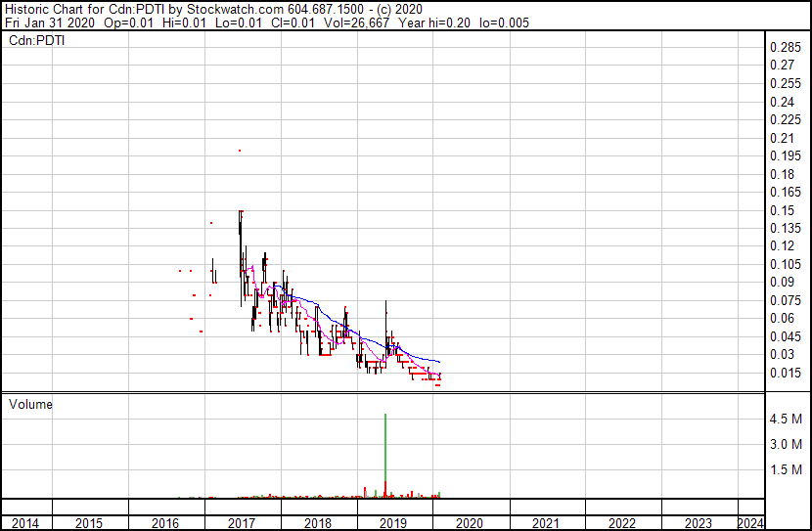Select the 2014 year axis label
812x531 pixels.
(24, 524)
